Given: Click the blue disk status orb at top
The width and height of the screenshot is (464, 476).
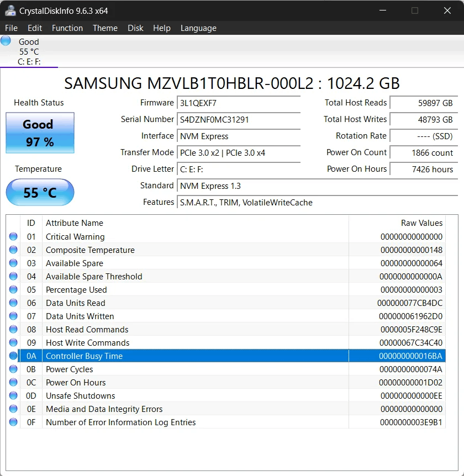Looking at the screenshot, I should [x=6, y=40].
